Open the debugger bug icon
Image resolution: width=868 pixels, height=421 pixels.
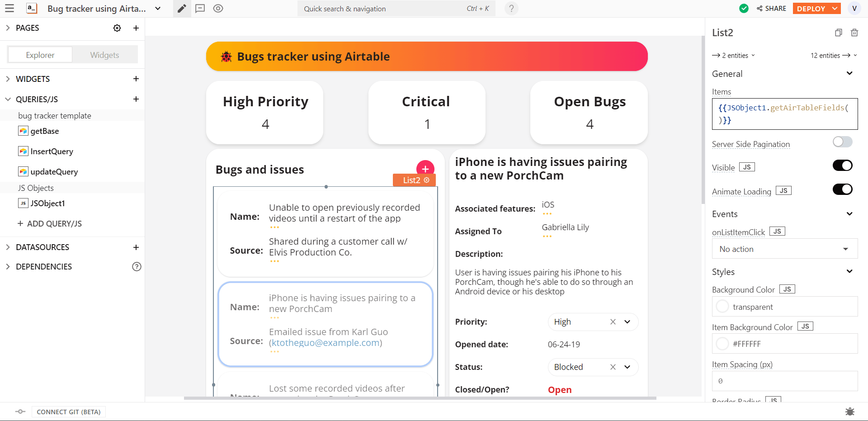849,412
